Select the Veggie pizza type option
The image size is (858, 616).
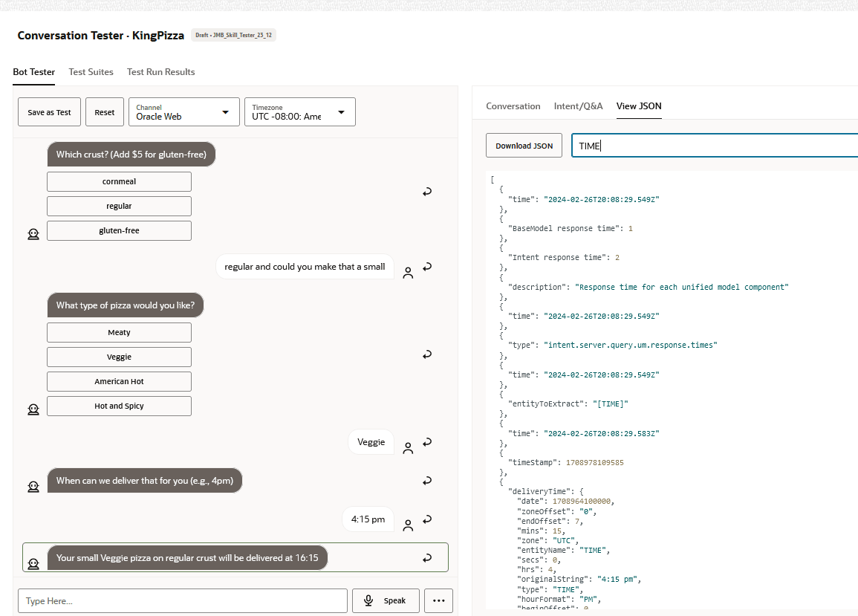coord(119,357)
